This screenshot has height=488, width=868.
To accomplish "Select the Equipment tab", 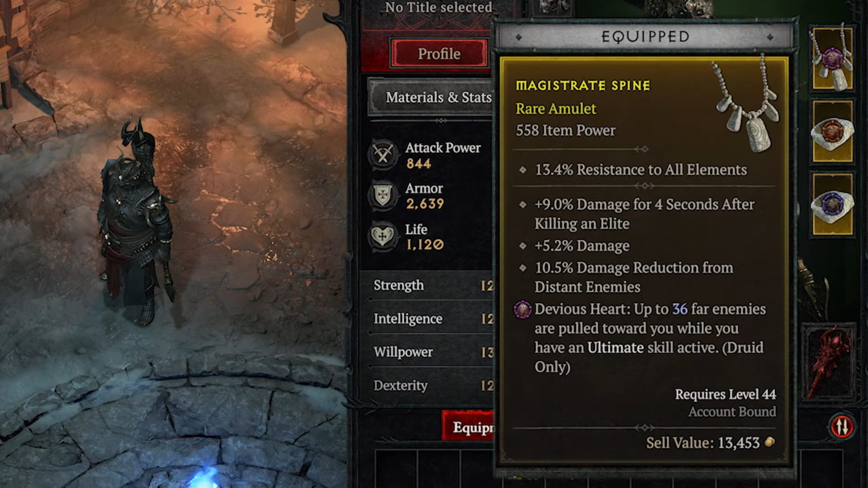I will [468, 426].
